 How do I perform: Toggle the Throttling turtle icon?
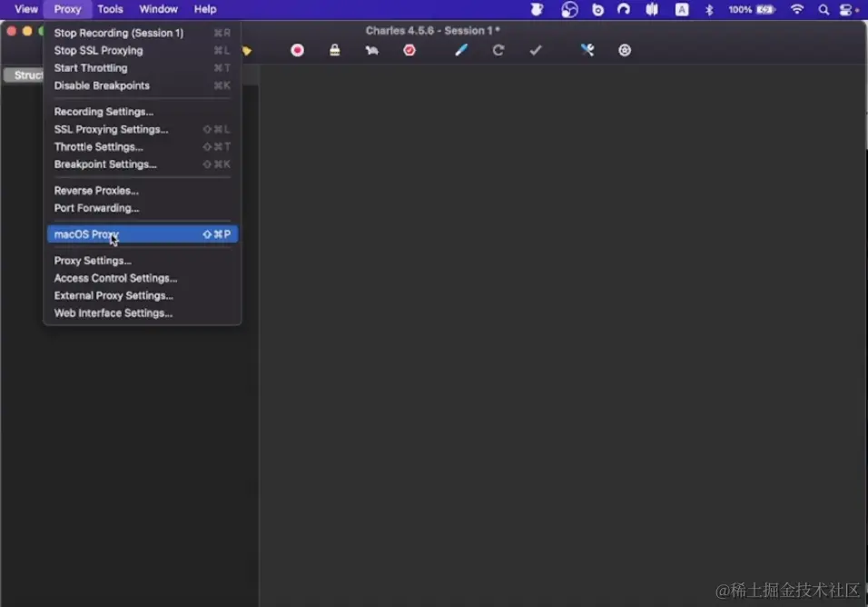coord(371,50)
